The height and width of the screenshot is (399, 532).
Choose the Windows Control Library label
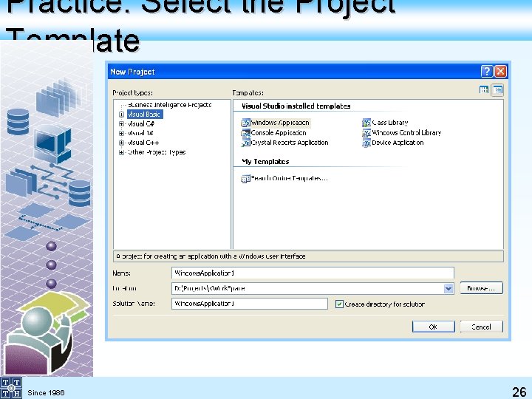(x=406, y=133)
